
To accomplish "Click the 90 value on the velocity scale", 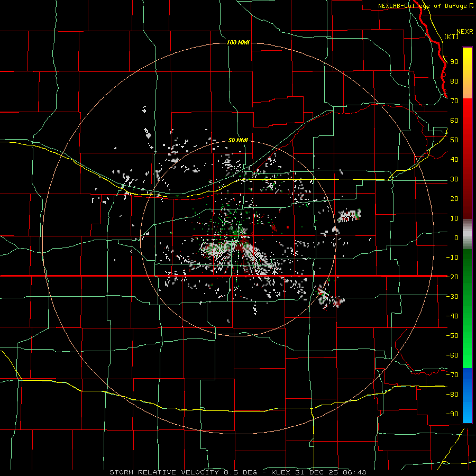I will tap(454, 62).
